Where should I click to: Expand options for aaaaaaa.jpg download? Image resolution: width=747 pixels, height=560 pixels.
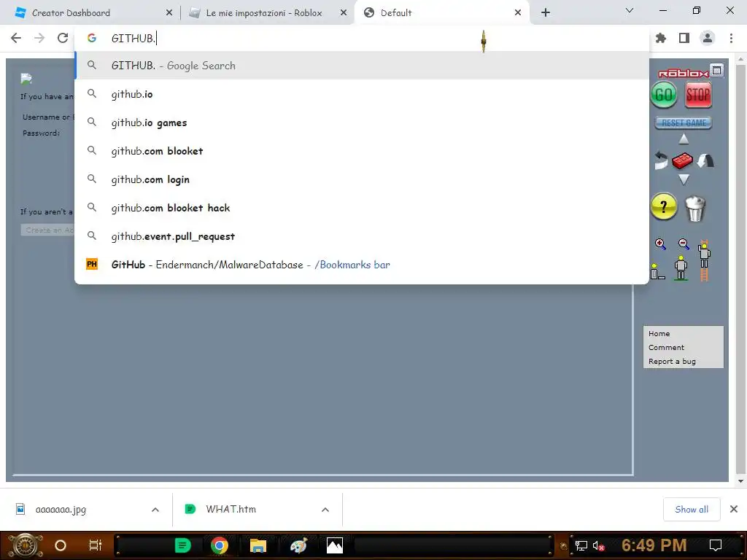(155, 510)
